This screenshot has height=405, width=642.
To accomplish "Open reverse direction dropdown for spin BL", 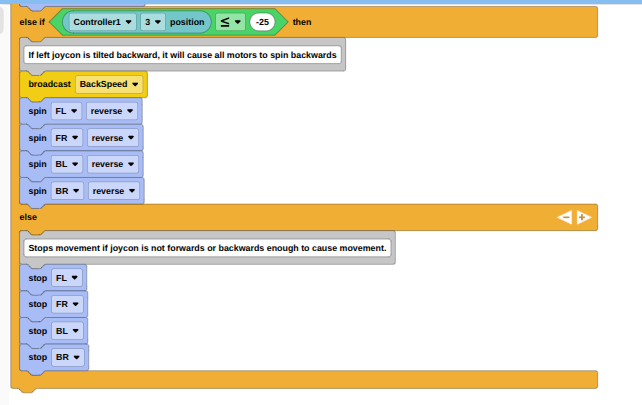I will coord(113,164).
